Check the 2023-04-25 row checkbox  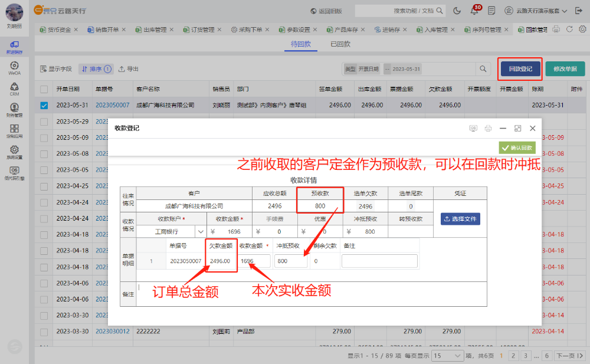(x=44, y=186)
